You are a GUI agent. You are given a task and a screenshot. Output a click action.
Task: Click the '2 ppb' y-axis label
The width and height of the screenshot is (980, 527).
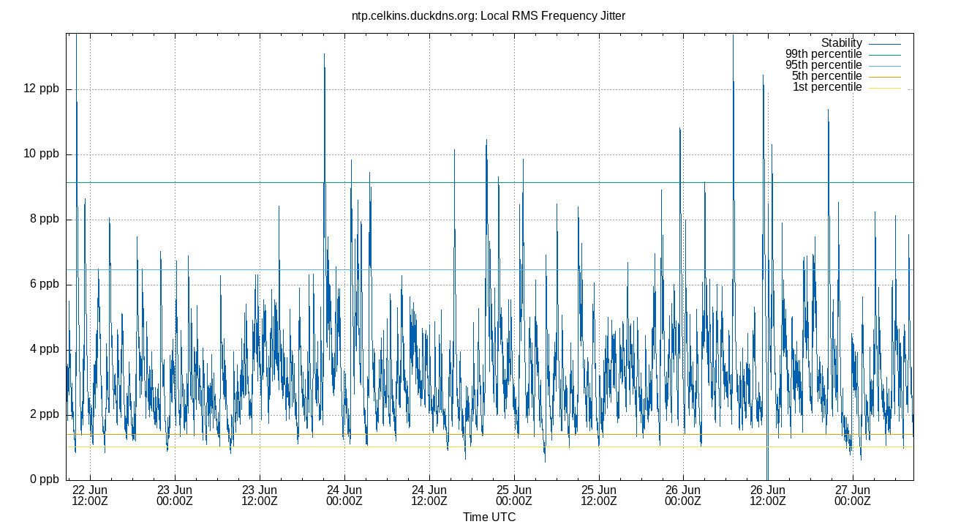(44, 415)
